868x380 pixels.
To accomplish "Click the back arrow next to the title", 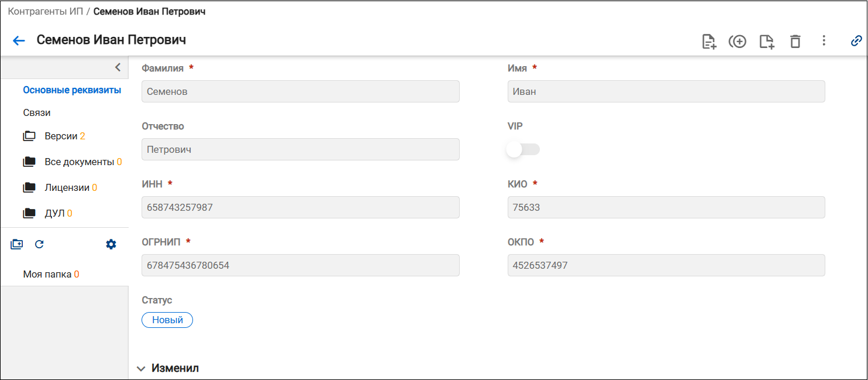I will tap(19, 40).
